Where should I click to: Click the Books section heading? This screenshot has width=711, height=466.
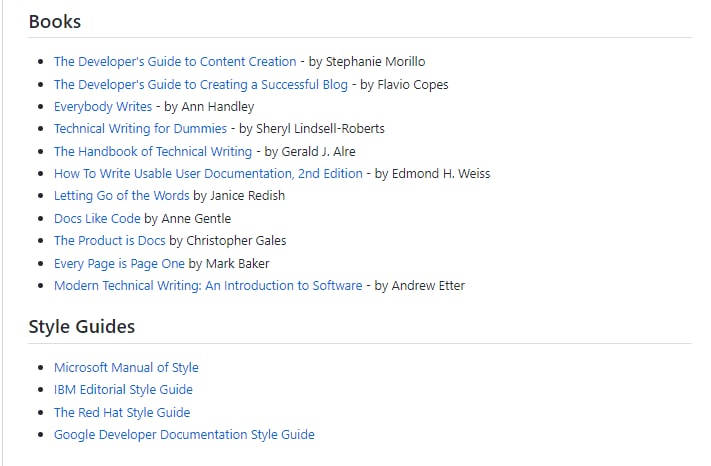55,21
